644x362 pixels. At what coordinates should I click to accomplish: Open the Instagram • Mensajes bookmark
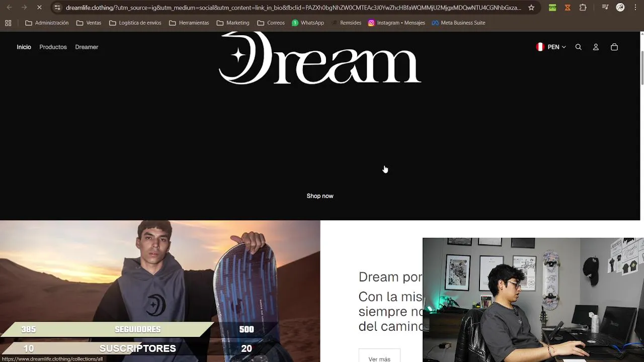(x=396, y=23)
